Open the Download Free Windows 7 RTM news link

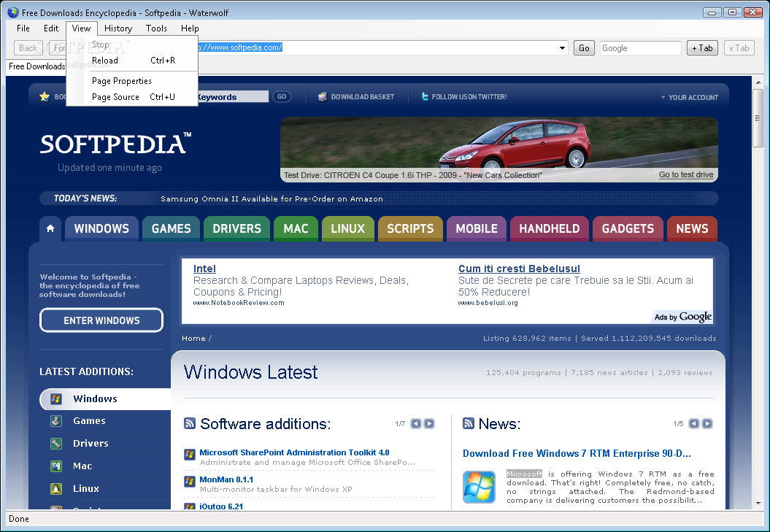[x=577, y=453]
